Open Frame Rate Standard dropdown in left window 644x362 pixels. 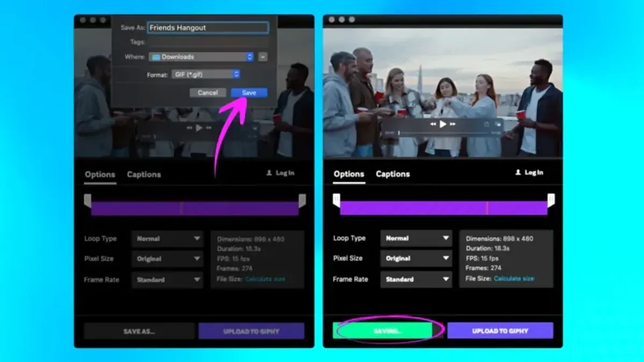pos(167,279)
